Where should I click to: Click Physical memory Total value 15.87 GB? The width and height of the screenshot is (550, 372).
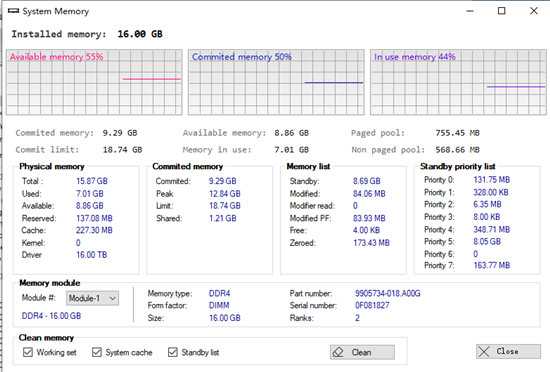tap(92, 181)
